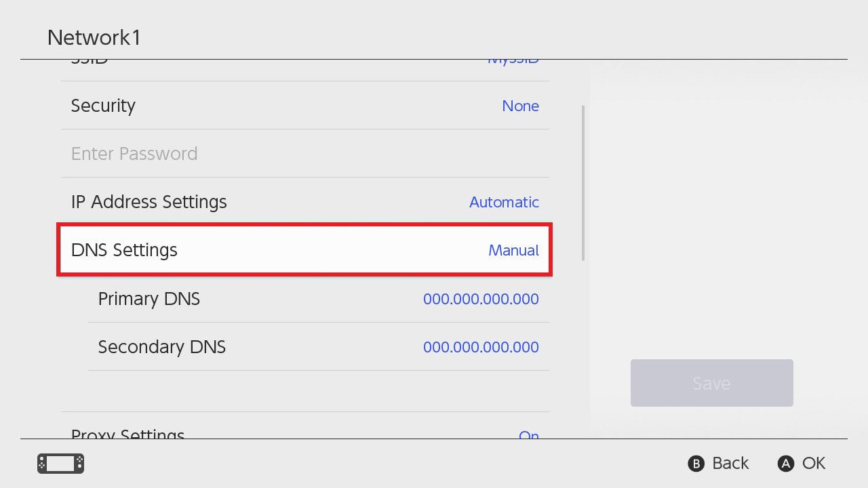
Task: Toggle the Manual DNS setting value
Action: (513, 251)
